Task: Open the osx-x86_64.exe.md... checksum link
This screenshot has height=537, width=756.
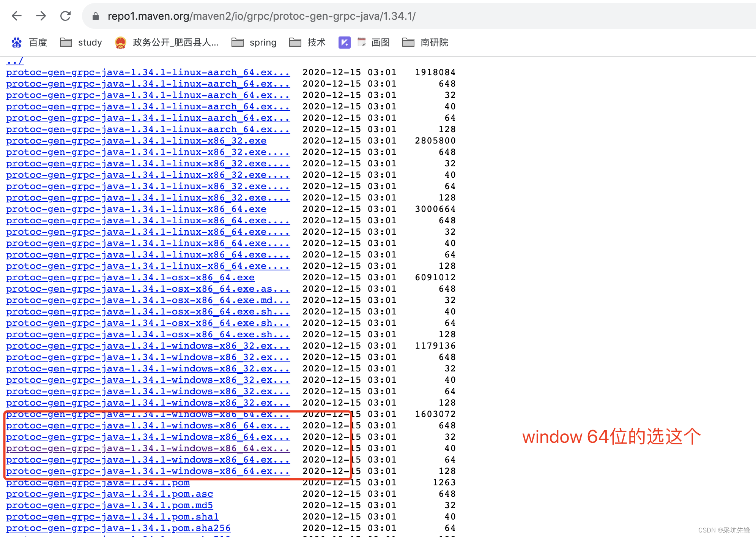Action: coord(148,300)
